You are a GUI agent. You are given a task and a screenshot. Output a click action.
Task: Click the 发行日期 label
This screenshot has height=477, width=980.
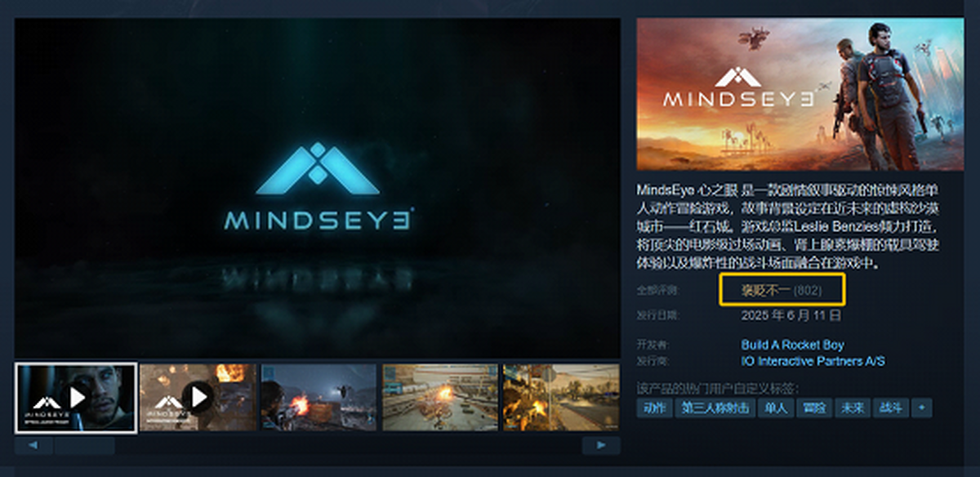point(657,315)
